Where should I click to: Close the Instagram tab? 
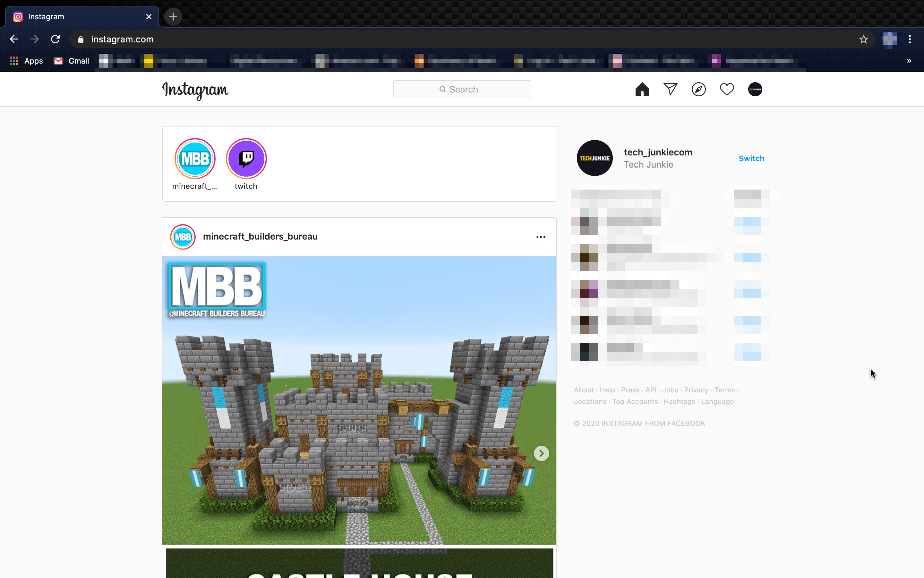[149, 17]
